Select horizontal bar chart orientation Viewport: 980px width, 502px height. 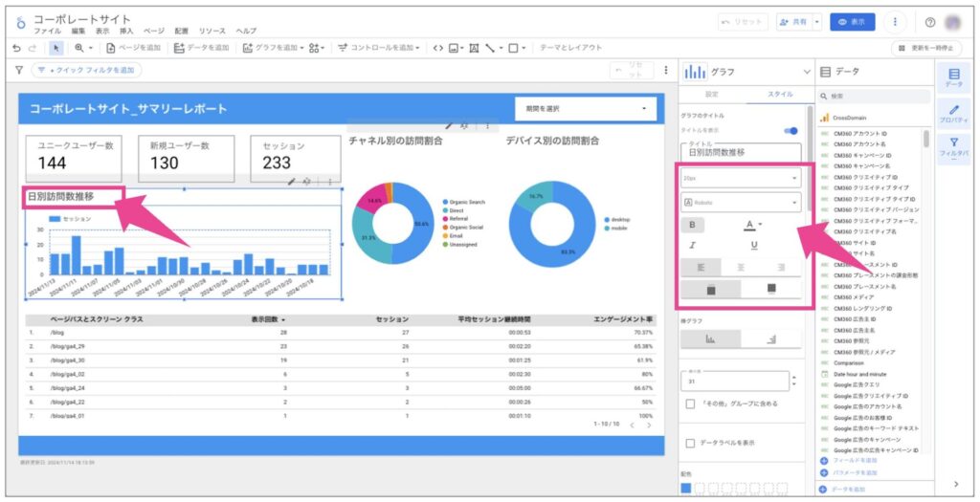[x=771, y=339]
